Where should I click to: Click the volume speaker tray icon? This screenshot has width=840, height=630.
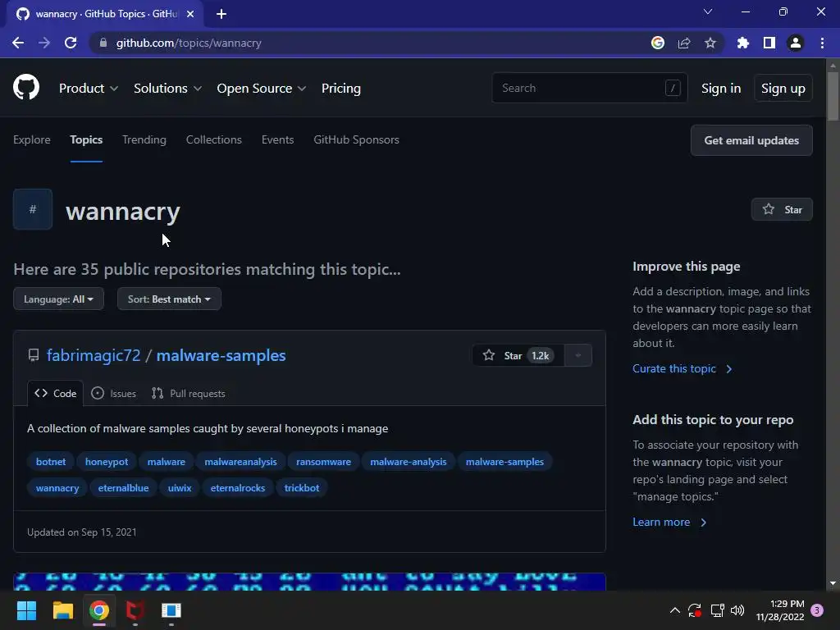pyautogui.click(x=737, y=610)
